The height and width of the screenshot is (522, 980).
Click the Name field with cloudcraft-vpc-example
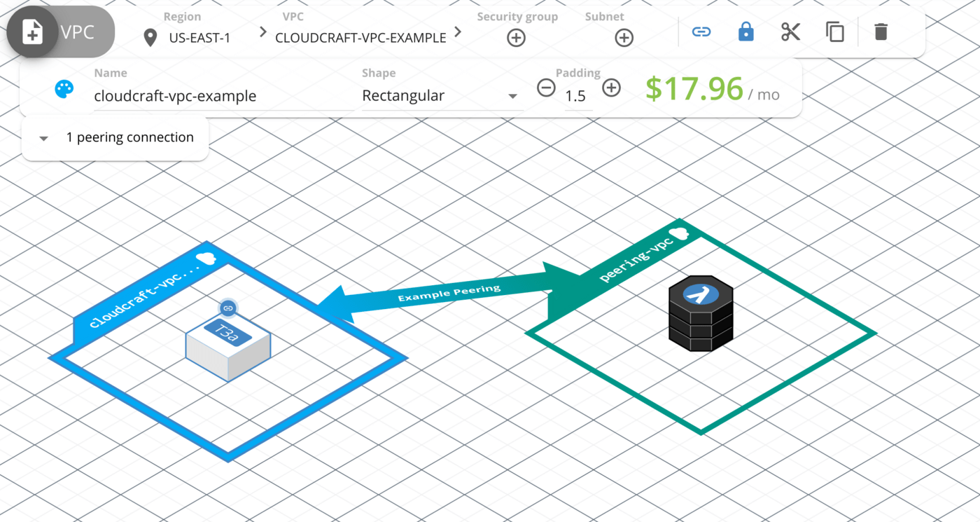pos(223,96)
